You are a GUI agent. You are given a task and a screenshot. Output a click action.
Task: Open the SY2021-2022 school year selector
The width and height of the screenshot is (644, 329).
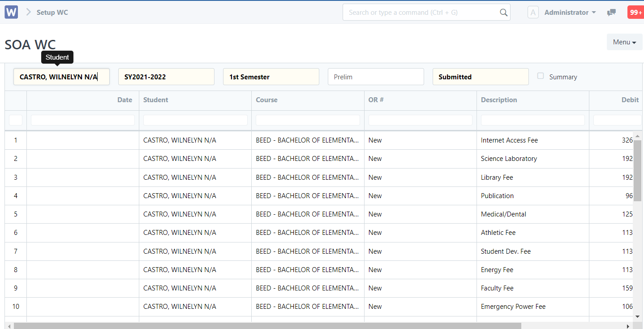[x=166, y=77]
